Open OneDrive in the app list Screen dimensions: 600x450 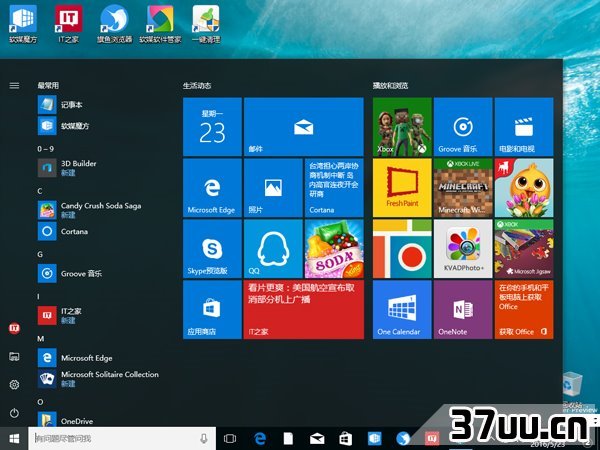click(65, 420)
